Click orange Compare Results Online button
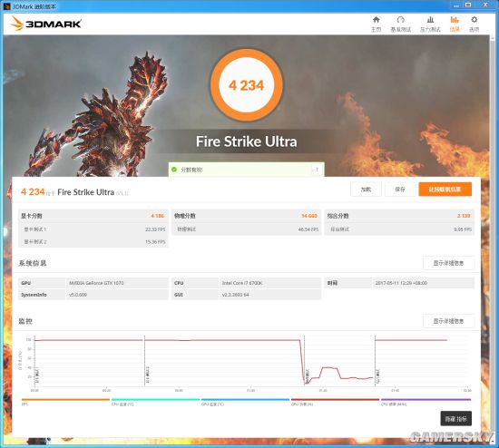 click(445, 190)
